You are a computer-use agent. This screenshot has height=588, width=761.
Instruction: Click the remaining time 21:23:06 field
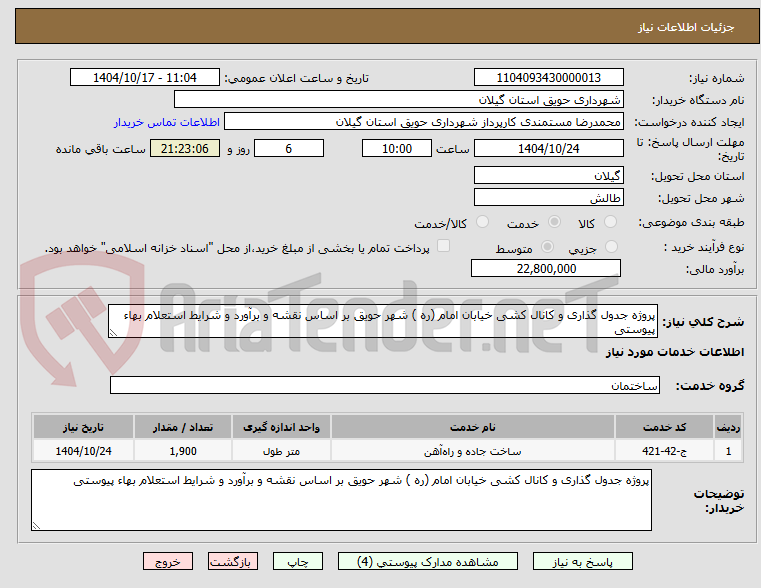[x=185, y=148]
